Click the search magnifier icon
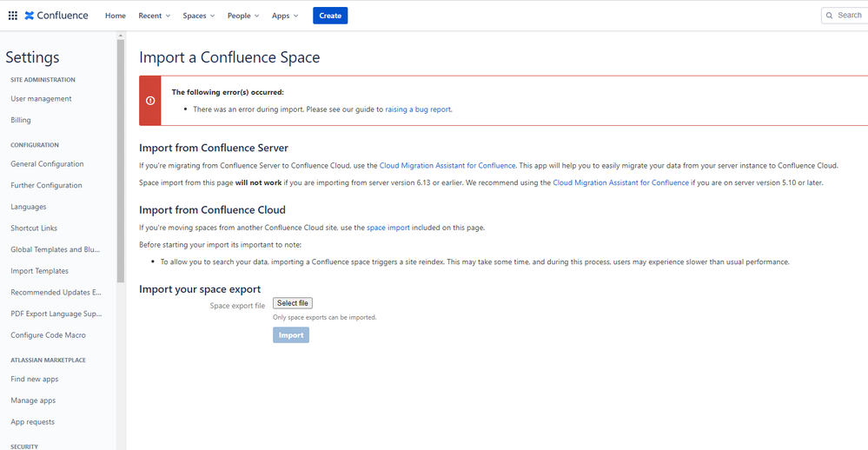868x450 pixels. (829, 16)
